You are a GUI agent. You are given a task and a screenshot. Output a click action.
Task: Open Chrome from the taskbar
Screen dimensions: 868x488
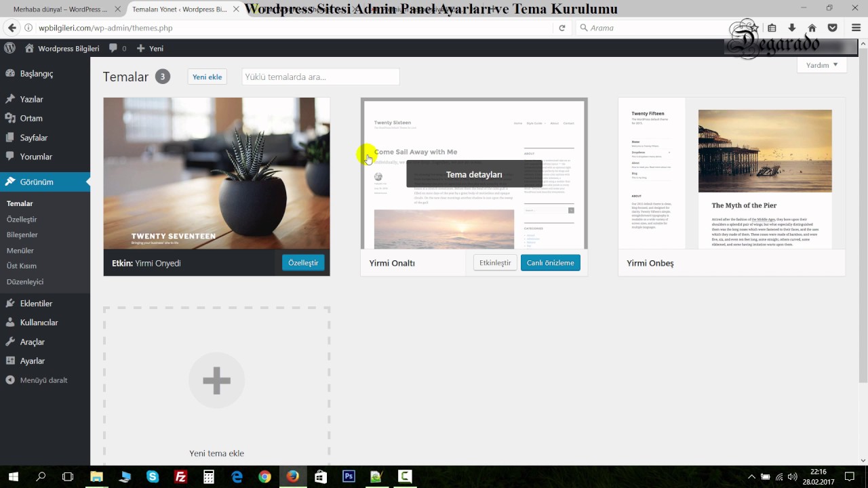pyautogui.click(x=264, y=476)
